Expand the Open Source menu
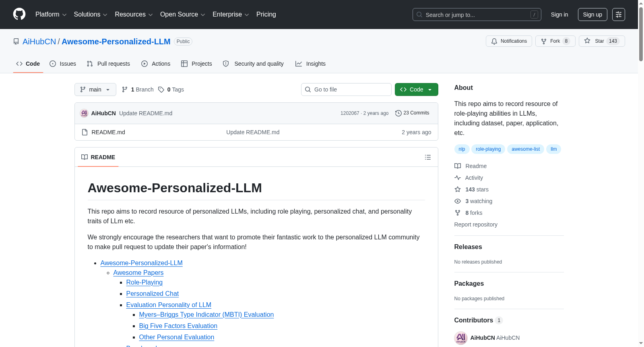The width and height of the screenshot is (644, 347). coord(183,15)
